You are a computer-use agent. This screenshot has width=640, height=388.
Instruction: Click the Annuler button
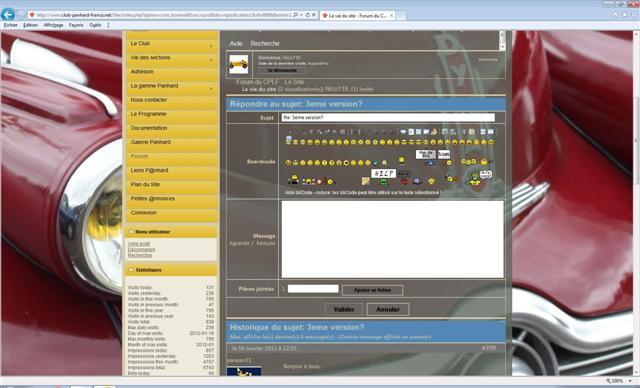coord(388,309)
